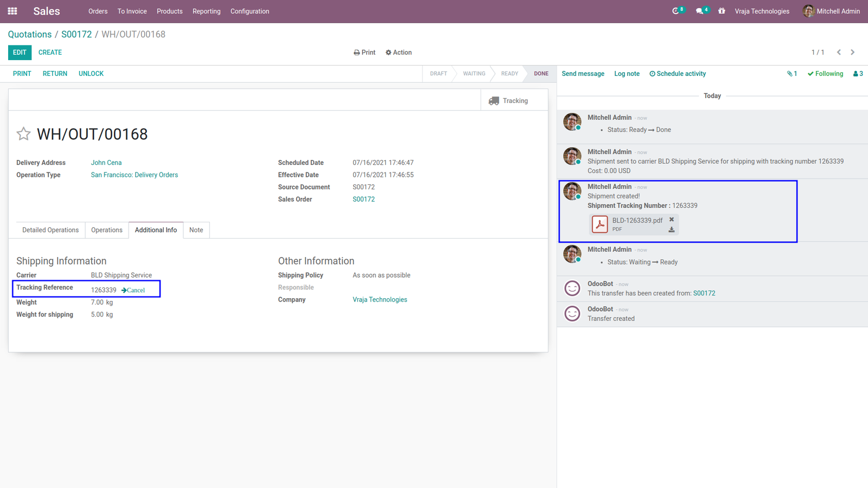Open the apps grid menu icon
Screen dimensions: 868x488
tap(12, 11)
